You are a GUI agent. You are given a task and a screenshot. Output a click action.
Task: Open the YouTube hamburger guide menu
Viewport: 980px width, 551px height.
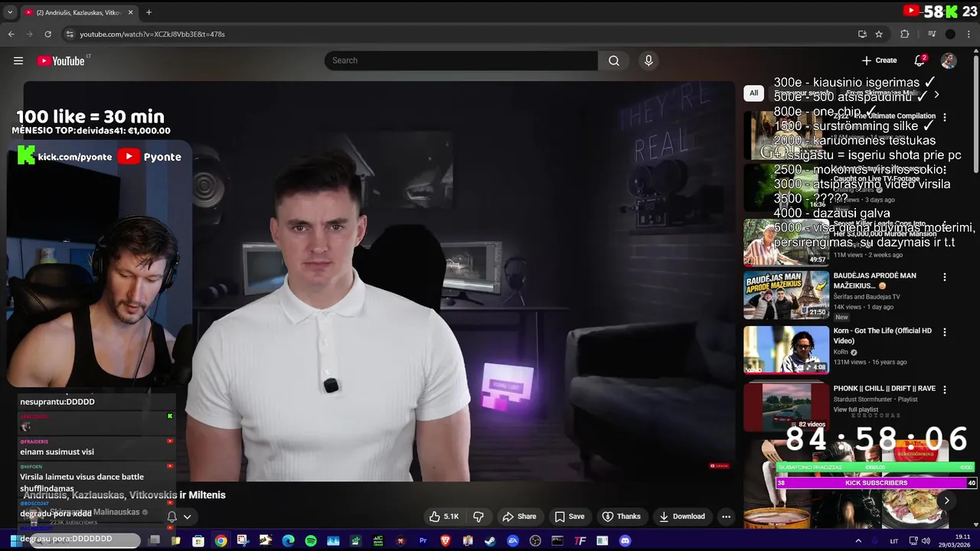18,60
